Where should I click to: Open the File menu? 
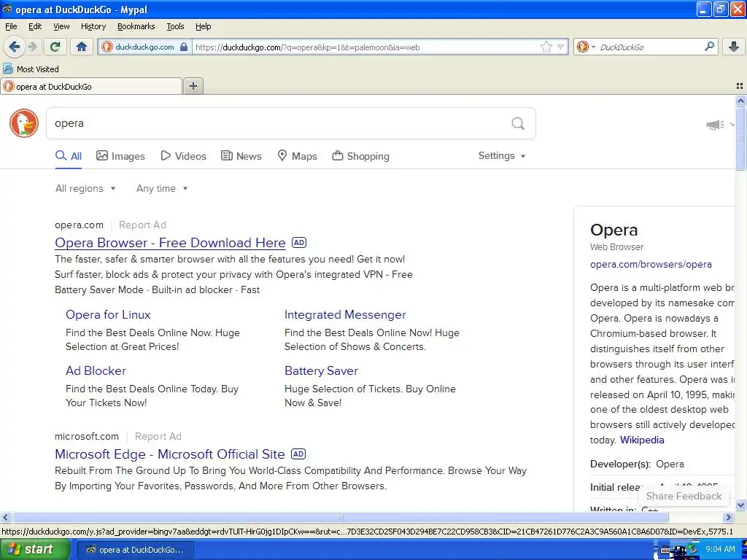pos(11,26)
